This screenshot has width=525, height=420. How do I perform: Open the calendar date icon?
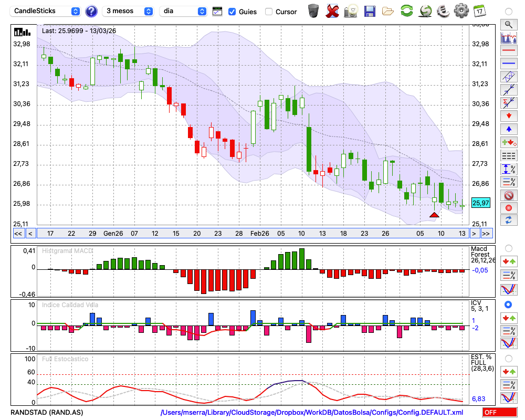(479, 10)
